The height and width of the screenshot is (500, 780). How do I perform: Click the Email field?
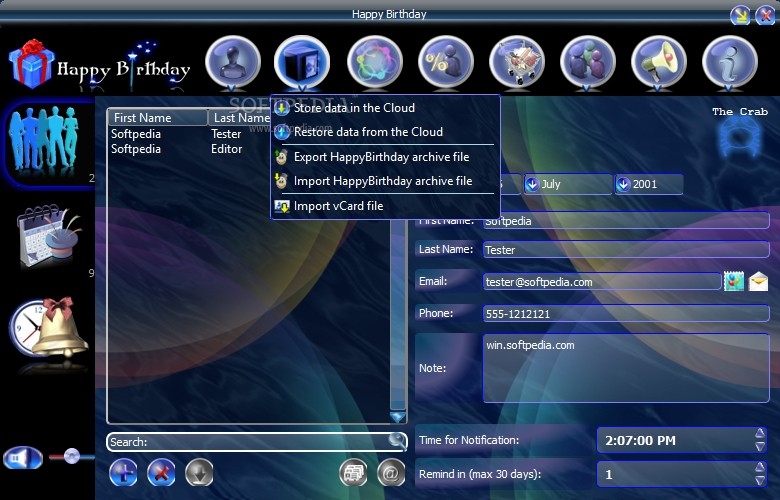602,282
